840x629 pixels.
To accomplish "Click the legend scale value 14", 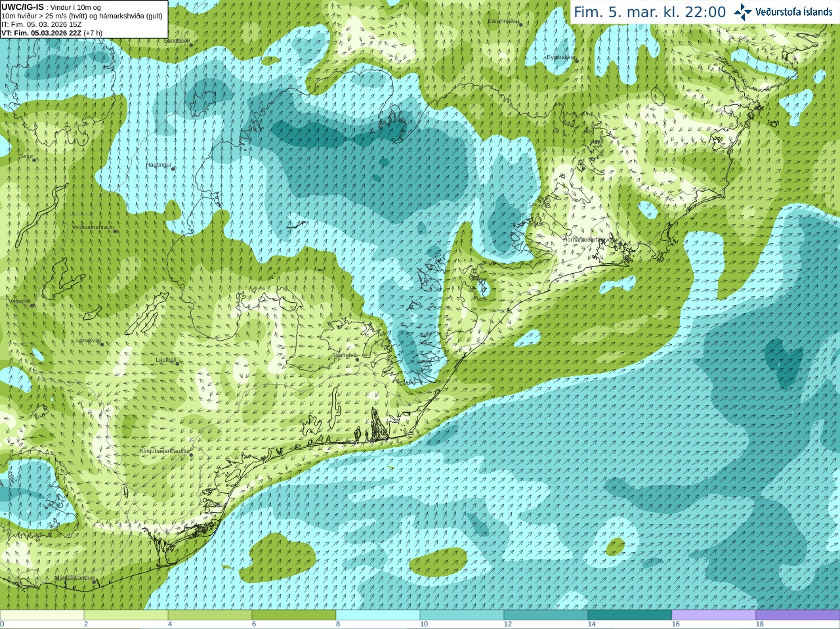I will 592,624.
